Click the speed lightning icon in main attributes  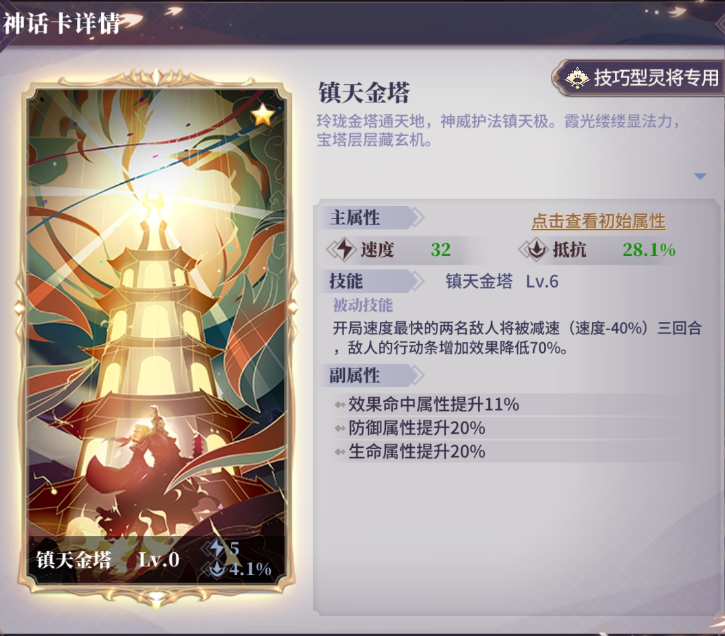click(343, 250)
